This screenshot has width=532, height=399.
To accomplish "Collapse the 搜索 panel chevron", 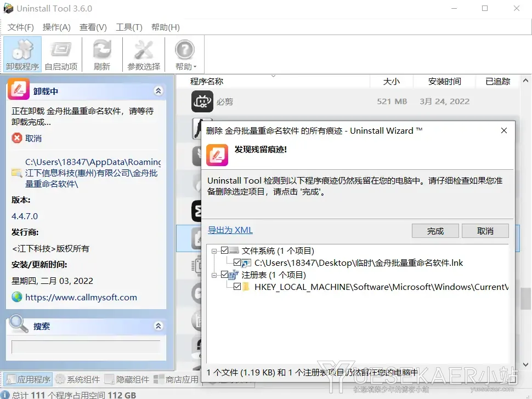I will point(158,326).
